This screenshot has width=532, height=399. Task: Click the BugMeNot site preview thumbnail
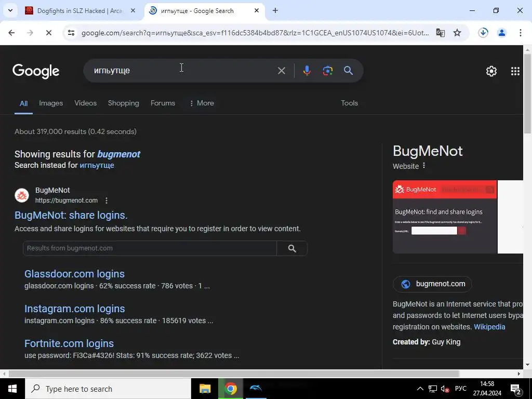pos(445,217)
